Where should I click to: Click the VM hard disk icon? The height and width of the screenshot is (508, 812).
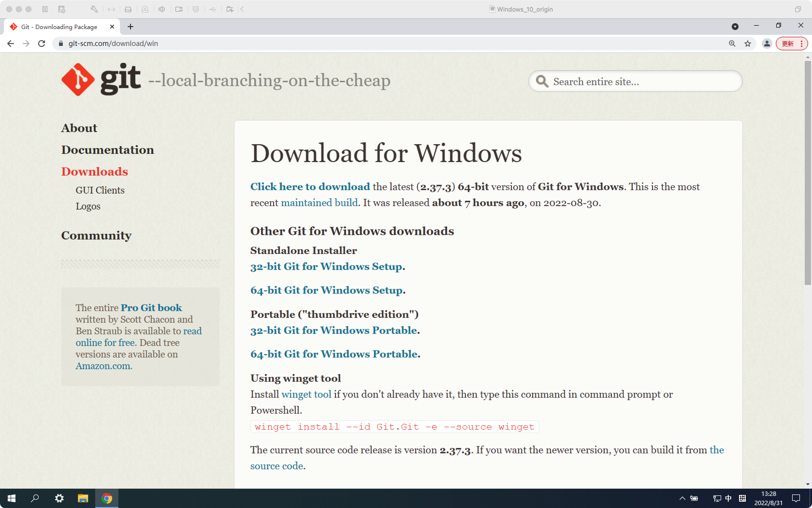(x=128, y=9)
